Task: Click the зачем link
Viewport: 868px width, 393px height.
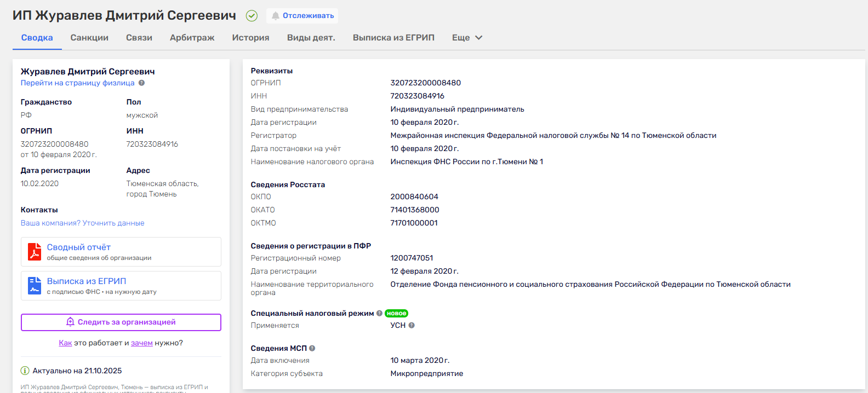Action: 141,343
